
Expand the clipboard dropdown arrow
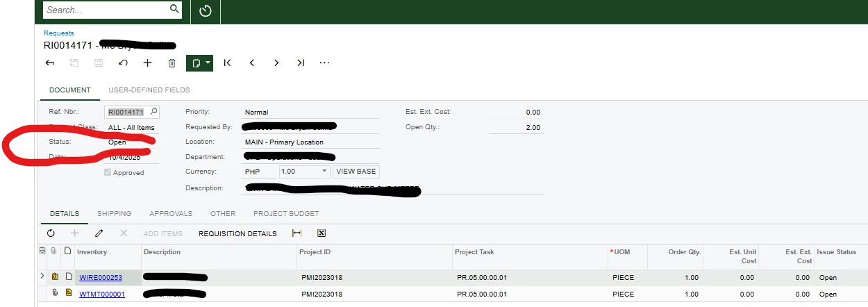click(208, 63)
